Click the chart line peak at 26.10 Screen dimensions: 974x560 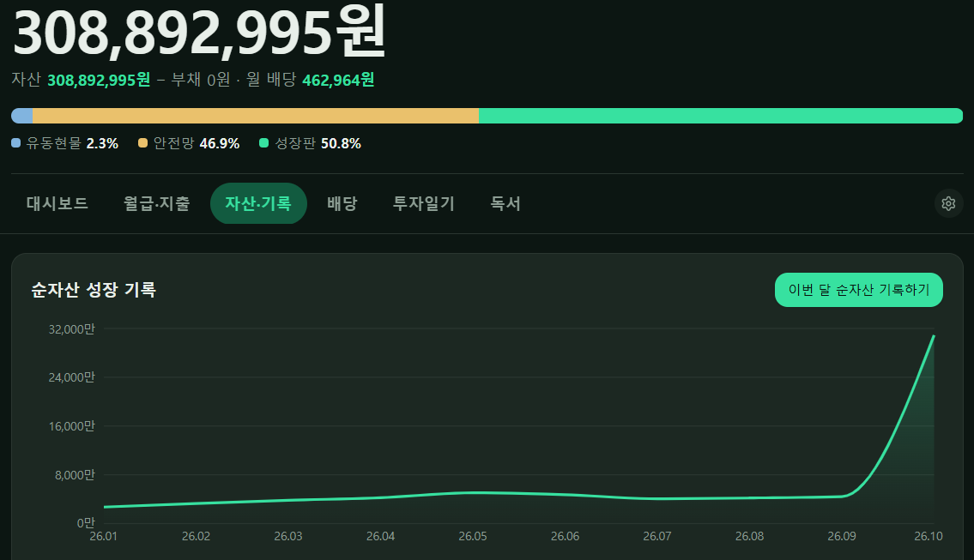click(x=934, y=336)
